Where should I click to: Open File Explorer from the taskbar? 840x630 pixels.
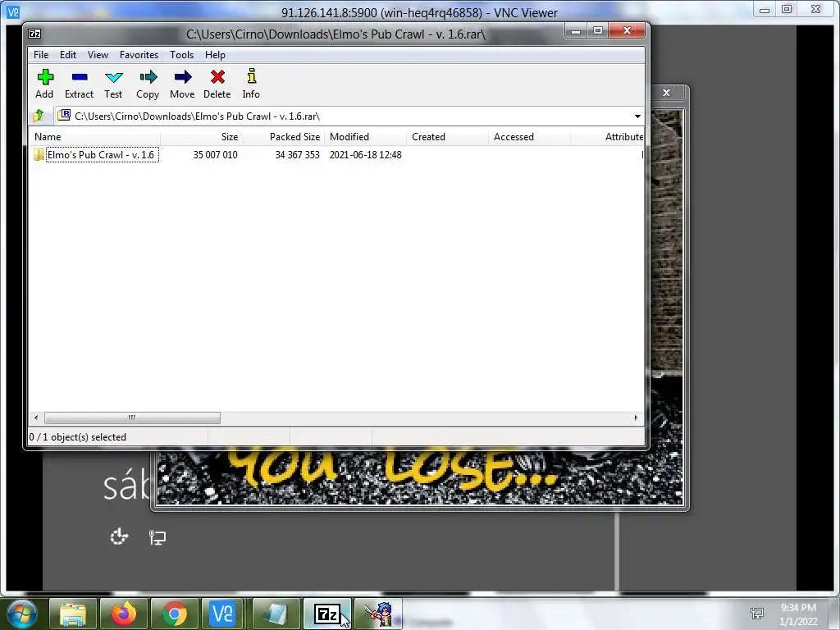(x=73, y=614)
